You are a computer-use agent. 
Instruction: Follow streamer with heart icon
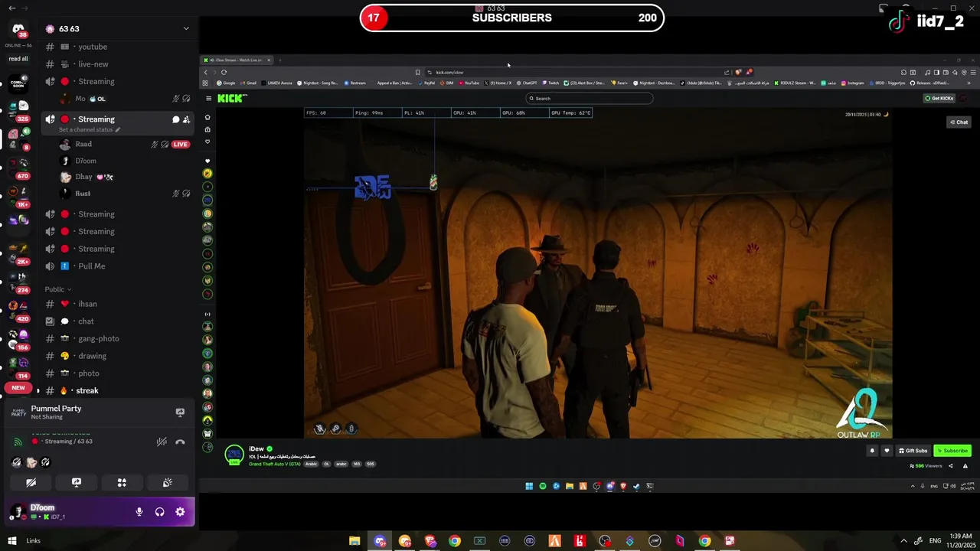tap(887, 451)
